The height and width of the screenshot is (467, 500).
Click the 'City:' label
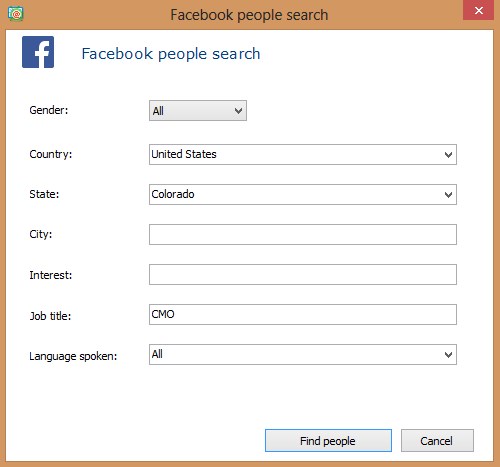pyautogui.click(x=41, y=234)
